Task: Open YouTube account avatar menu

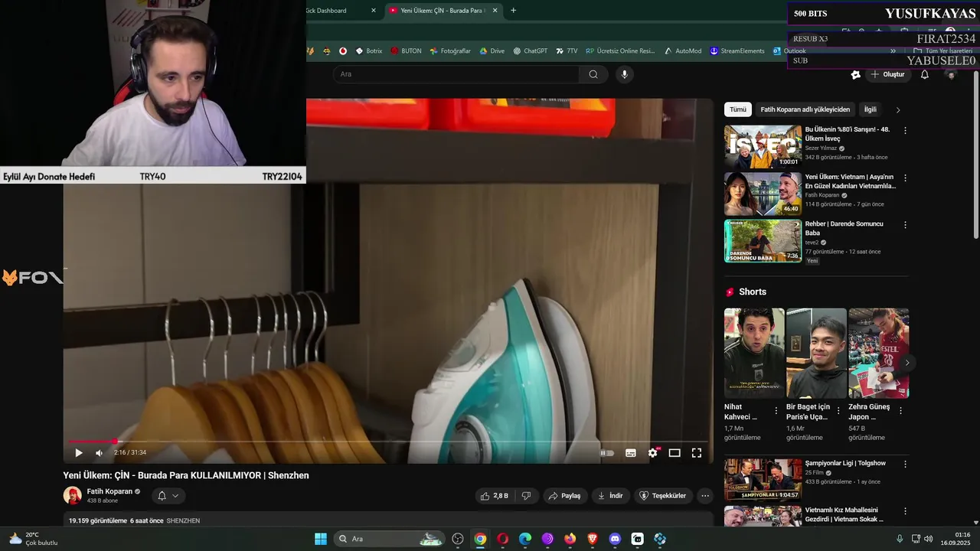Action: [952, 74]
